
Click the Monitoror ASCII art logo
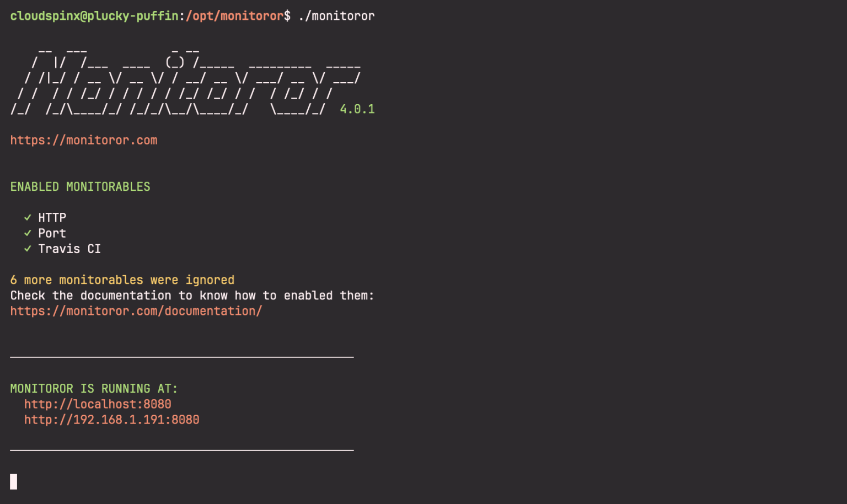(165, 80)
